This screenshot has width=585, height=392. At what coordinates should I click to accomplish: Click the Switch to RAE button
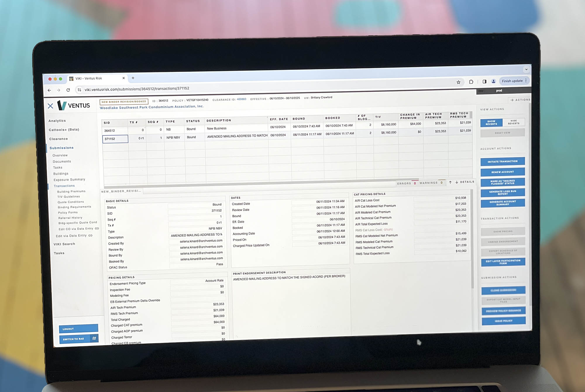79,339
